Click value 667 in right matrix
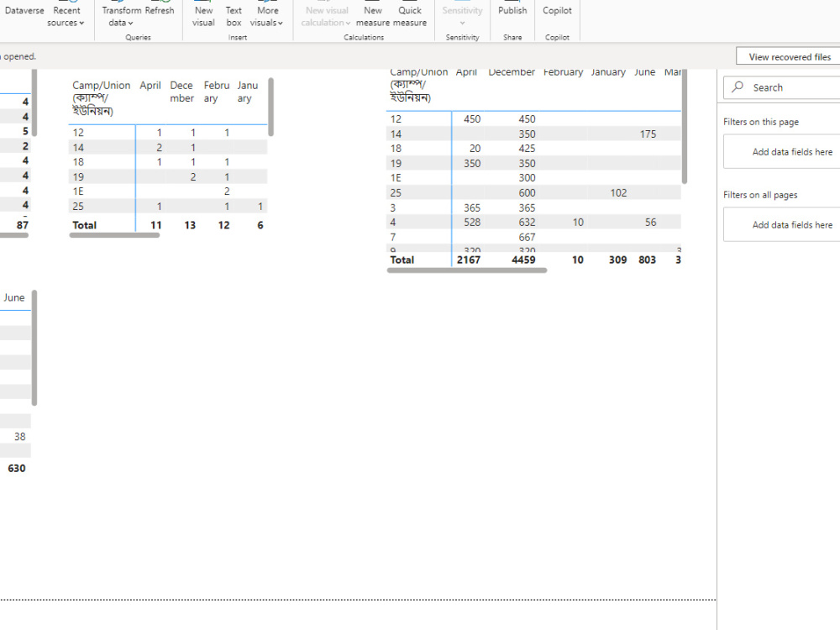The height and width of the screenshot is (630, 840). point(527,237)
